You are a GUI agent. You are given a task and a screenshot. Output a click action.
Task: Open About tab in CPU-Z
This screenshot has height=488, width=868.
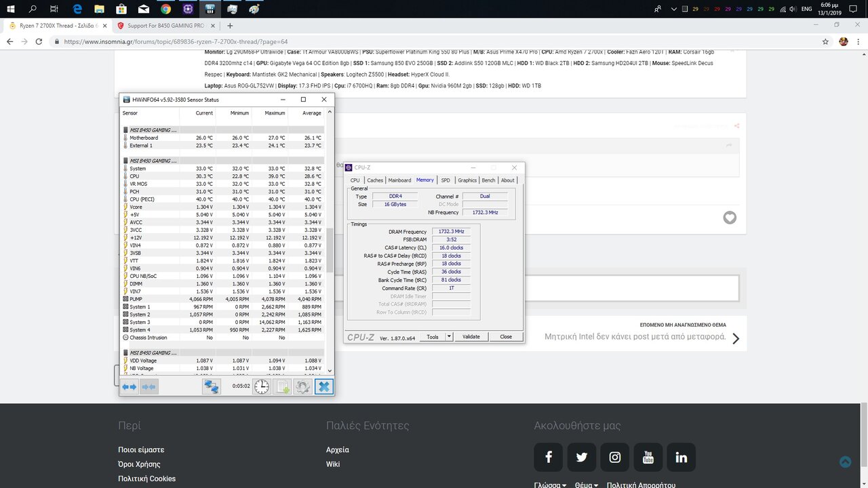point(508,180)
